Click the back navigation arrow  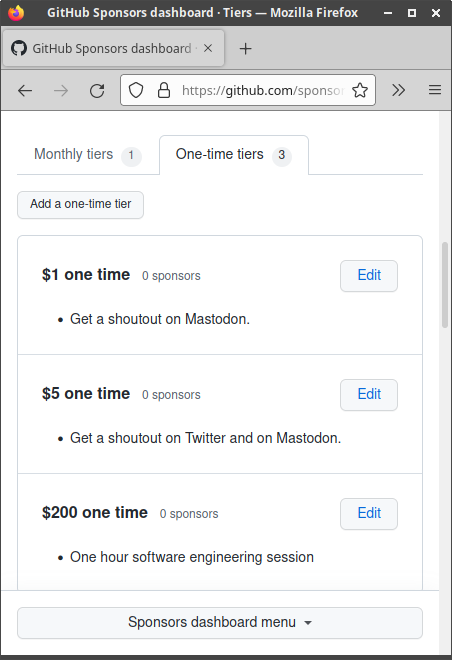point(25,90)
